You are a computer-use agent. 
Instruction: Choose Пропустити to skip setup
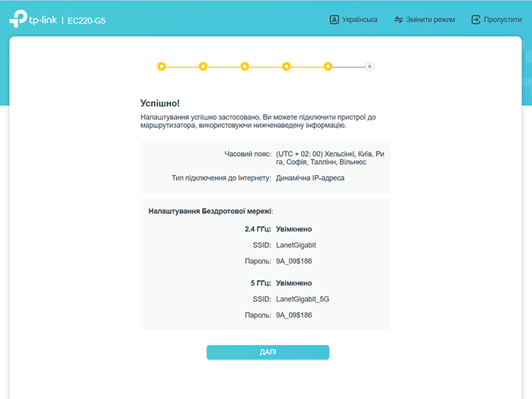click(502, 20)
